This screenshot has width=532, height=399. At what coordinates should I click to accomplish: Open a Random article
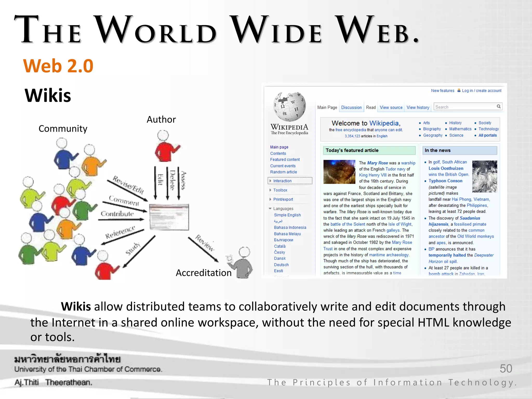pos(283,172)
